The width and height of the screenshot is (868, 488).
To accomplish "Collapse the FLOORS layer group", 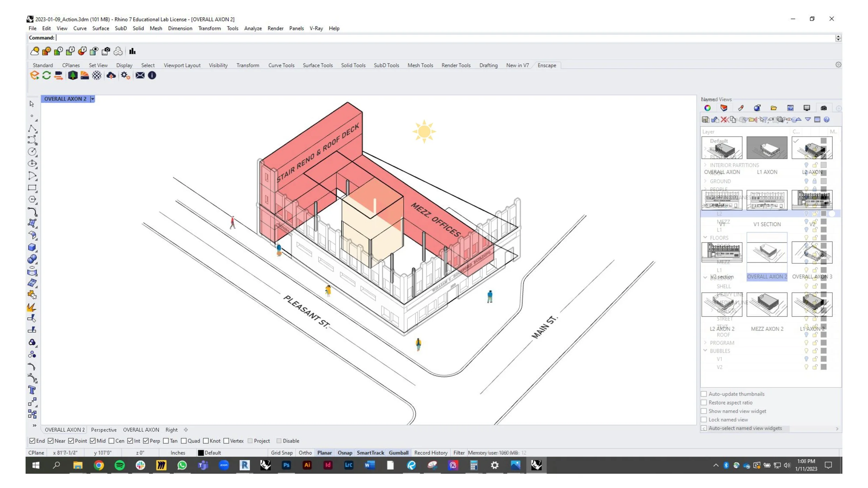I will point(705,237).
